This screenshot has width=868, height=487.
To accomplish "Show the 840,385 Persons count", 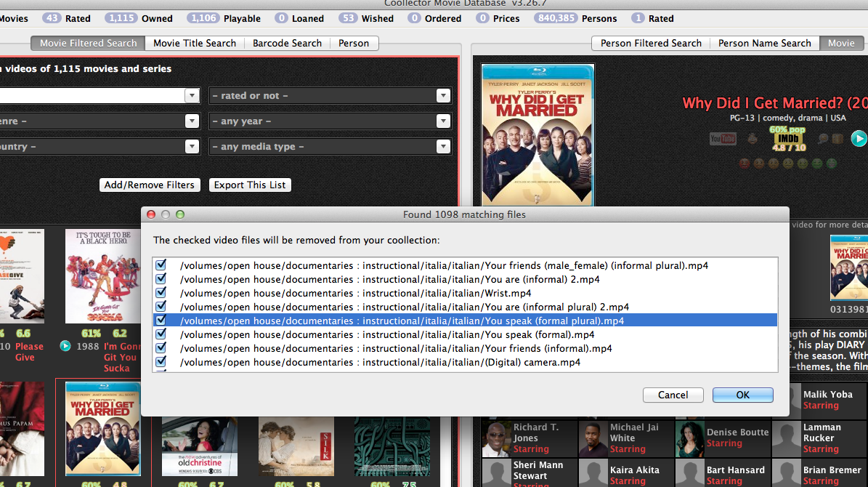I will click(575, 18).
